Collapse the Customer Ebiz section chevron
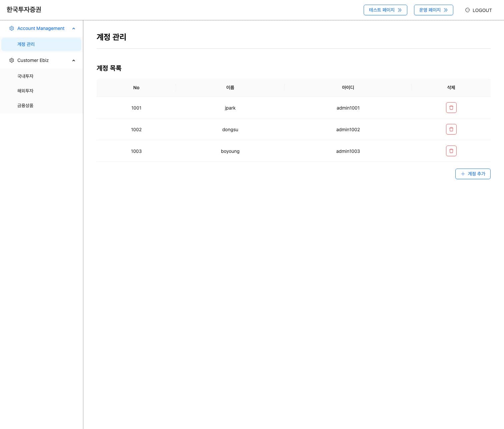The image size is (504, 429). click(74, 61)
